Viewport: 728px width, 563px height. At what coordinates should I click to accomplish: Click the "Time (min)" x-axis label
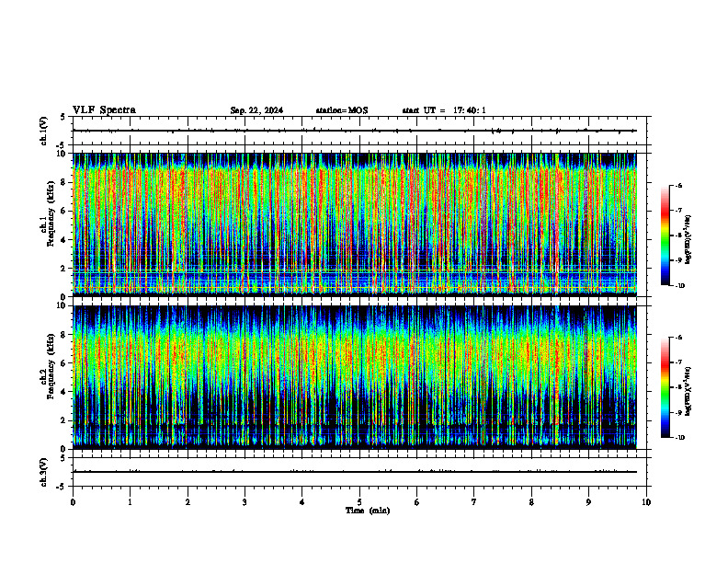[368, 511]
